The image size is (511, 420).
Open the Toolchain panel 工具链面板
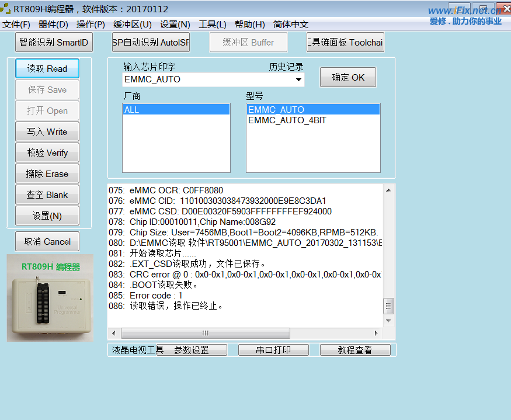pos(345,42)
